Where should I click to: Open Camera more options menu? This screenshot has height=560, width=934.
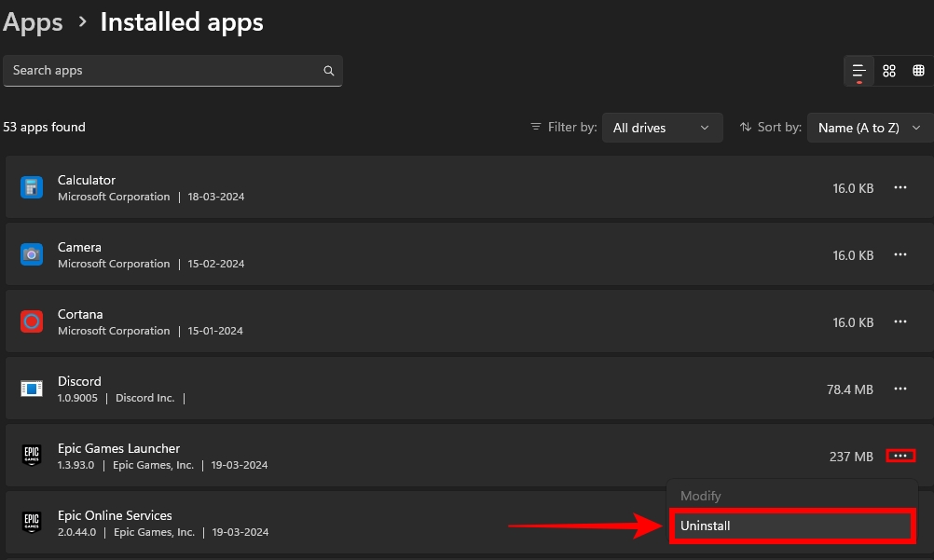(x=900, y=255)
